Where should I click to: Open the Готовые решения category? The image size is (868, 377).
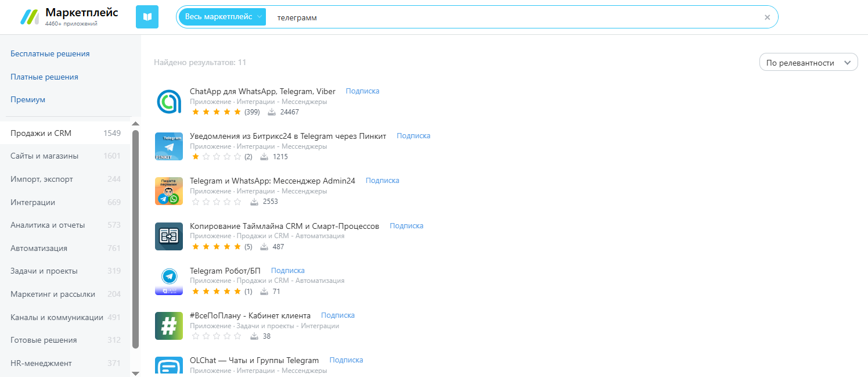[66, 340]
